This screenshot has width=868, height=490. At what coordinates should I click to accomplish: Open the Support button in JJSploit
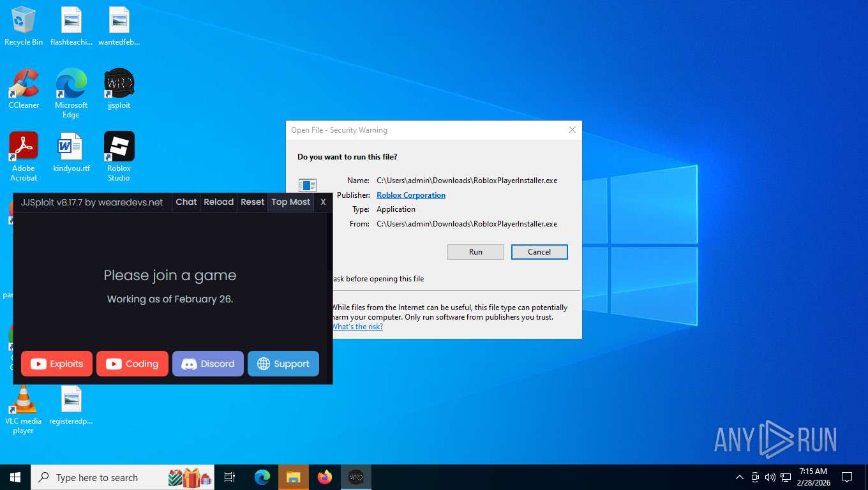283,364
